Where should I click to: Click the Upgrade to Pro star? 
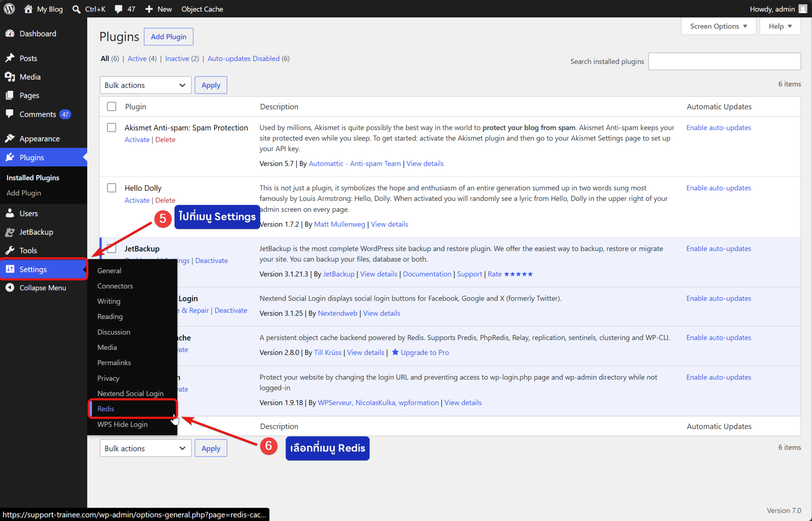pos(395,352)
